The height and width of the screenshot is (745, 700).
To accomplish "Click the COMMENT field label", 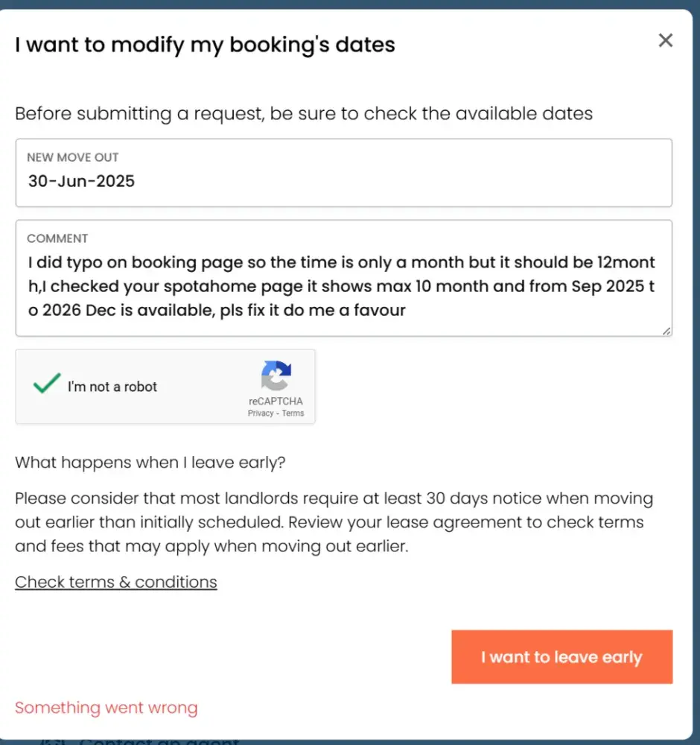I will click(57, 238).
